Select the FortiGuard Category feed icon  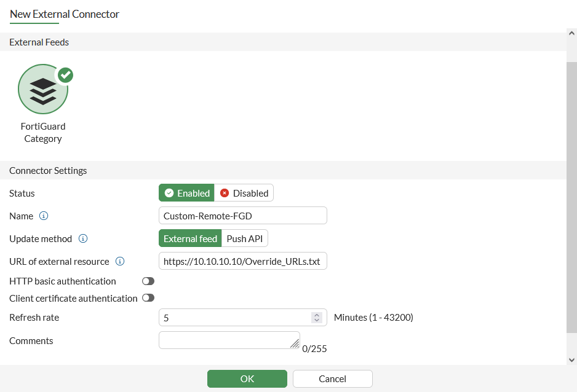click(42, 89)
